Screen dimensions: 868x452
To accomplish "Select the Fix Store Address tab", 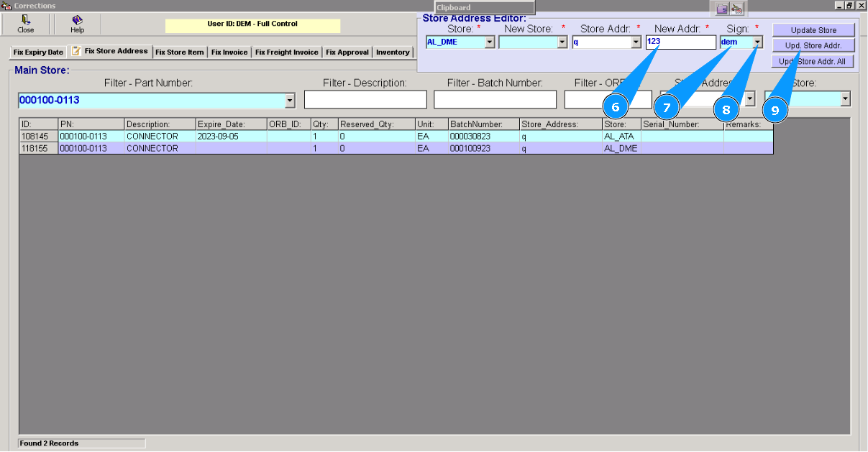I will point(110,51).
